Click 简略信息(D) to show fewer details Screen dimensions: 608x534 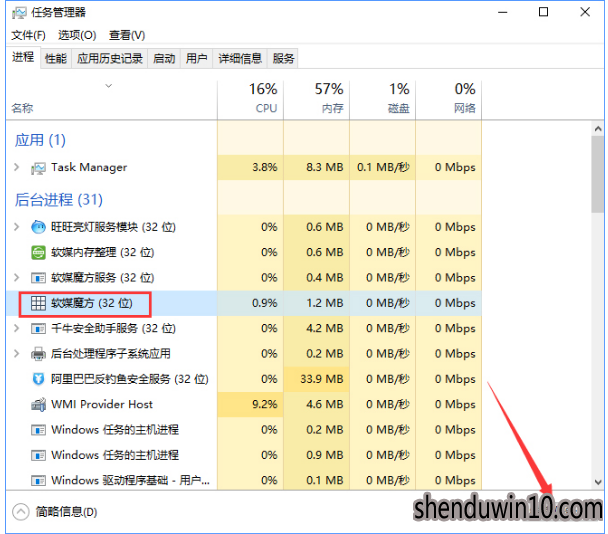pyautogui.click(x=66, y=512)
